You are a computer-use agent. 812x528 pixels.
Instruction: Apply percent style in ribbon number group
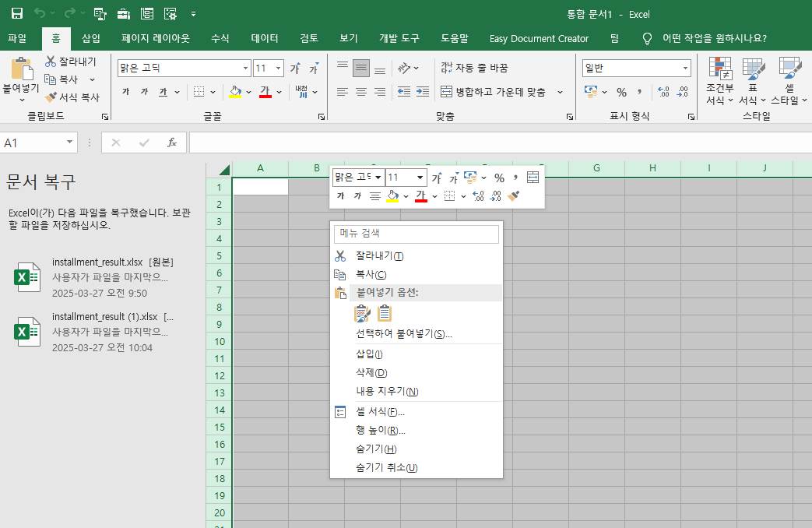(621, 92)
